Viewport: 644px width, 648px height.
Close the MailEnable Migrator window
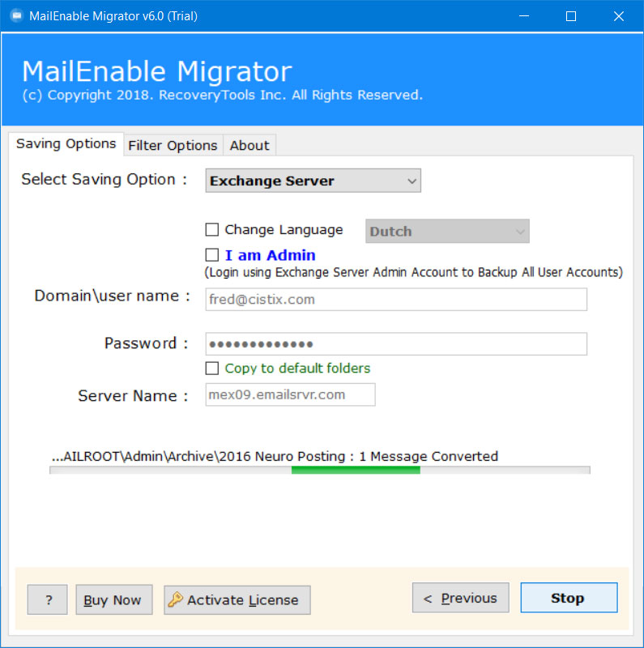coord(618,16)
